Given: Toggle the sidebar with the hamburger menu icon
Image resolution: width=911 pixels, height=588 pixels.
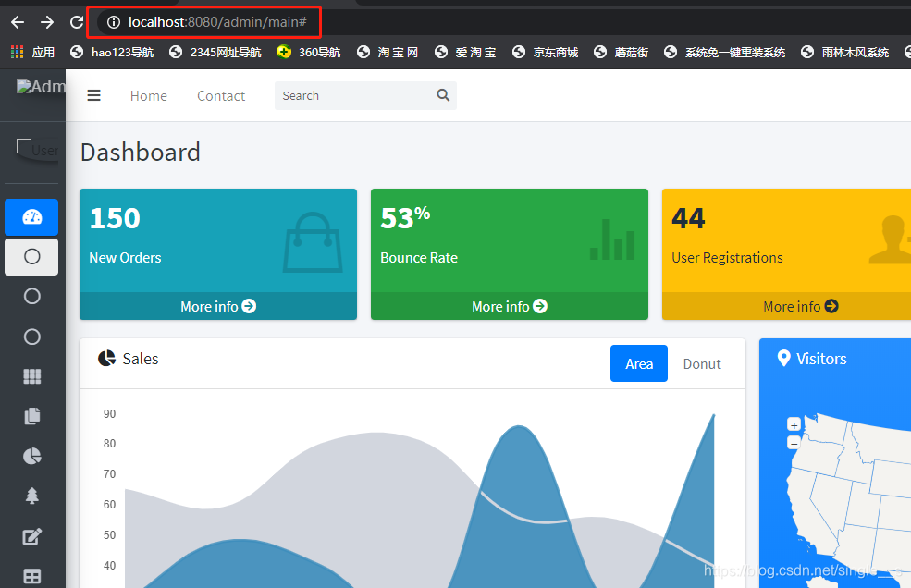Looking at the screenshot, I should (x=94, y=95).
